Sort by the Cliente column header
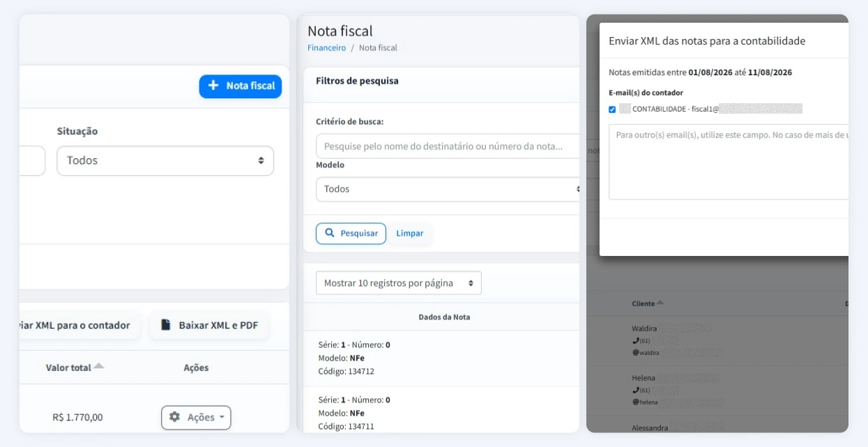 [648, 303]
